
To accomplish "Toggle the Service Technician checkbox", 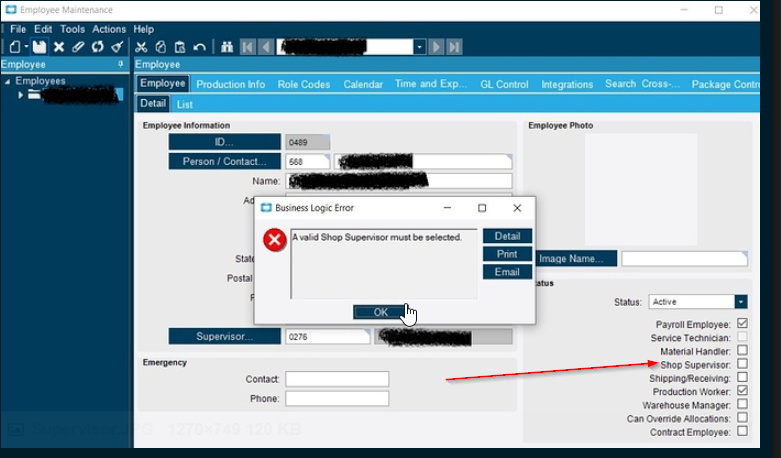I will [x=742, y=337].
